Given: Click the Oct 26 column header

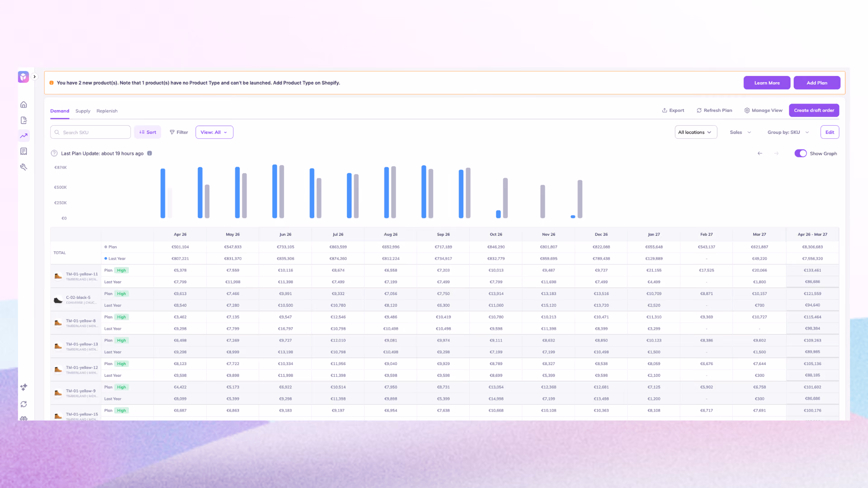Looking at the screenshot, I should pos(496,235).
